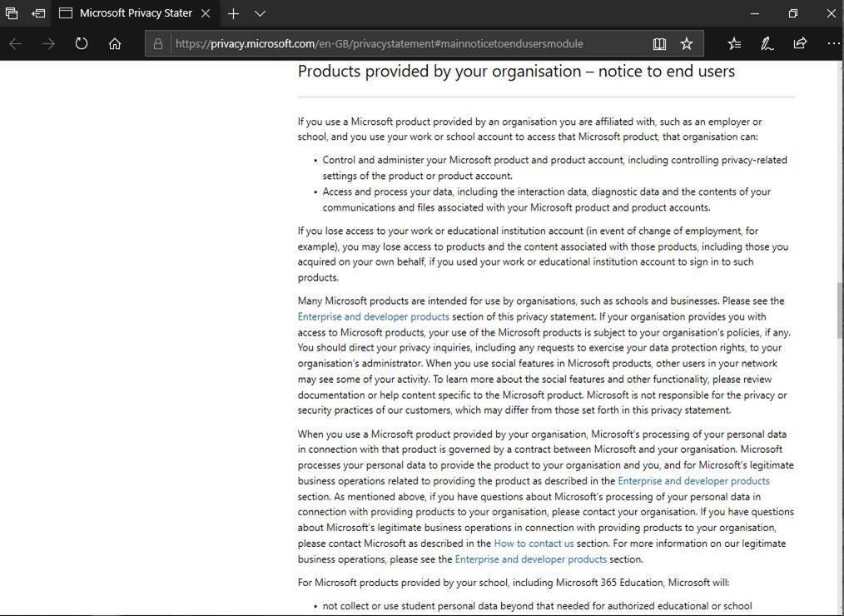Add page to favorites with the star
Image resolution: width=844 pixels, height=616 pixels.
(x=687, y=43)
